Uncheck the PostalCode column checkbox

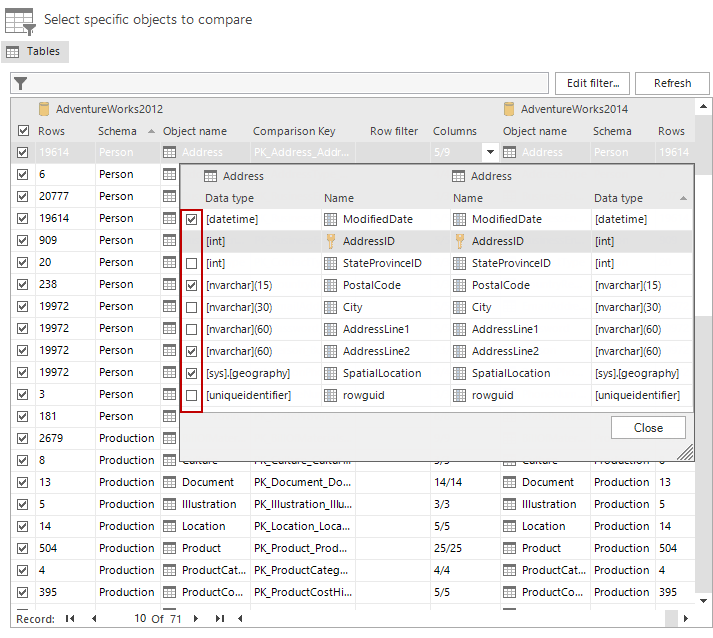pos(191,286)
